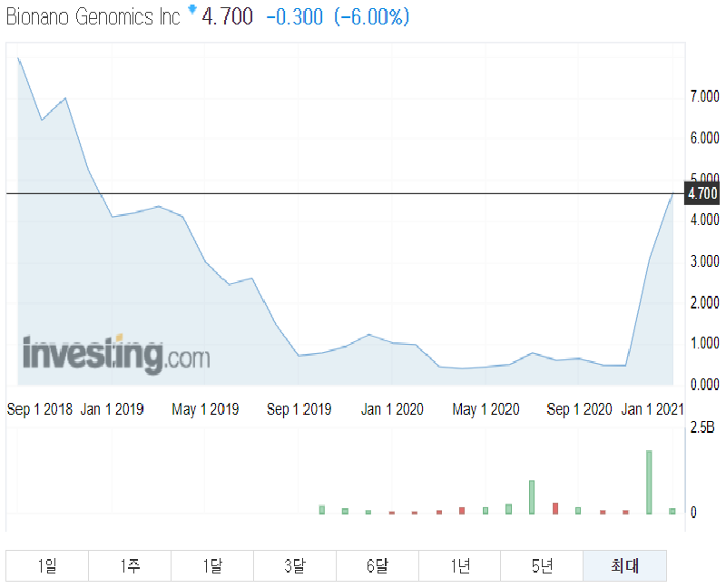726x588 pixels.
Task: Select the 1주 time range tab
Action: (x=130, y=566)
